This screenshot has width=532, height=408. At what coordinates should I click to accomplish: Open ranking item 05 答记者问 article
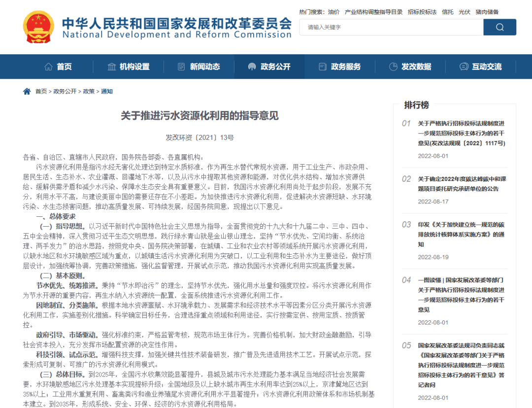point(461,365)
